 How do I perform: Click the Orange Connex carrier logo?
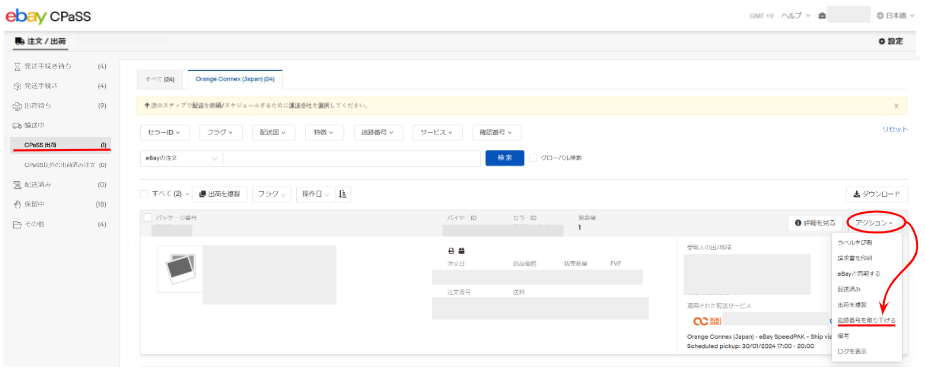pyautogui.click(x=707, y=321)
